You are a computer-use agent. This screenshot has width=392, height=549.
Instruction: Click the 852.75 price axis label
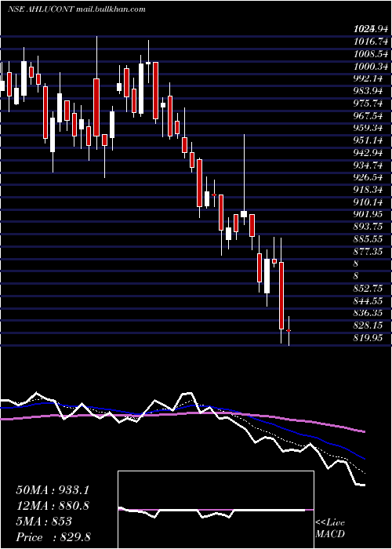coord(368,288)
